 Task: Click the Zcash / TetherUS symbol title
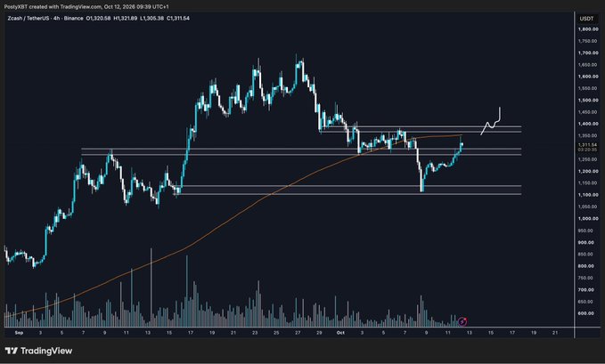click(29, 18)
